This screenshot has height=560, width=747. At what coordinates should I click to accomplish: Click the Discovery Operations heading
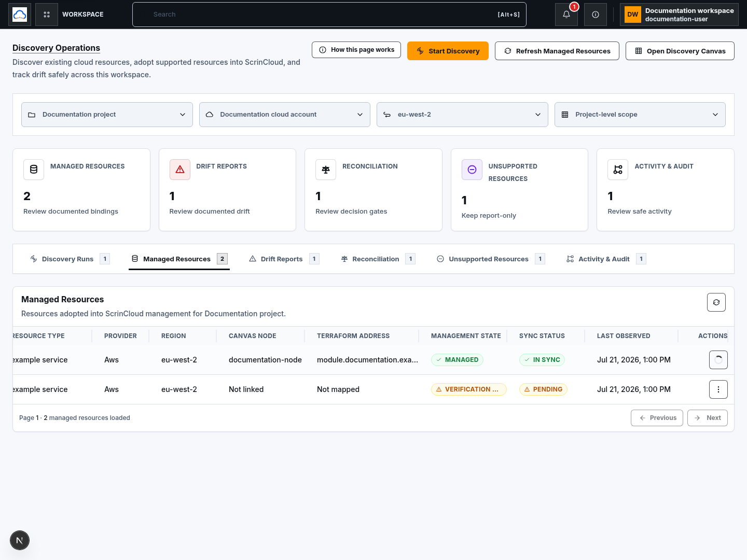[56, 48]
